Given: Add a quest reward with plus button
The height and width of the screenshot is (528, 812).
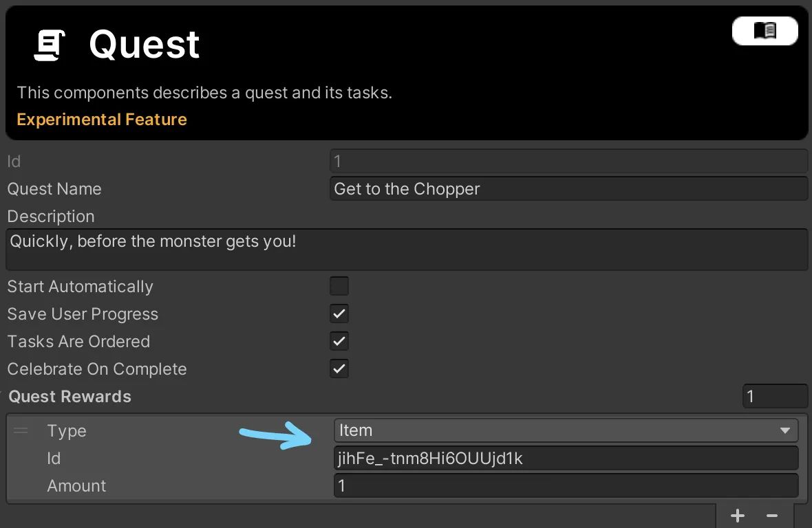Looking at the screenshot, I should pos(738,516).
